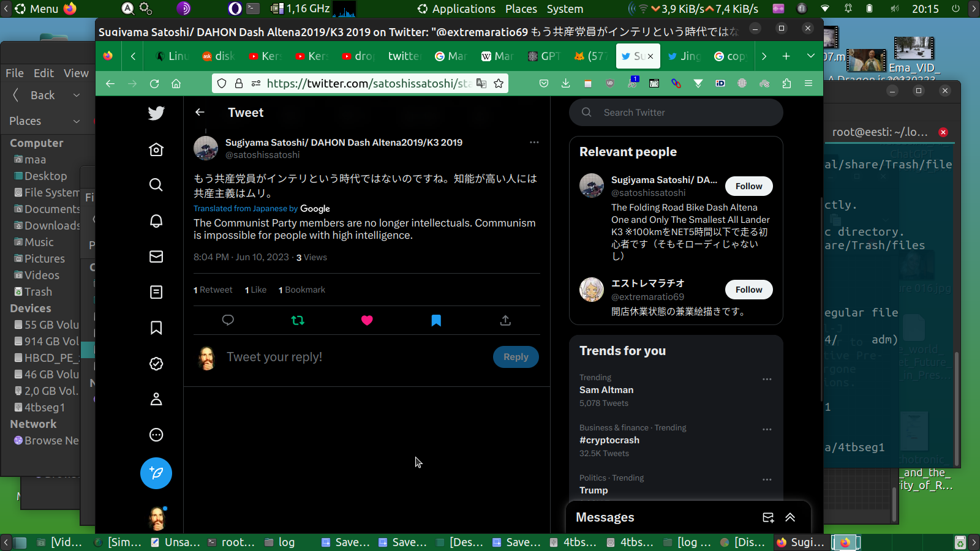This screenshot has height=551, width=980.
Task: Remove bookmark with the blue bookmark icon
Action: (x=436, y=320)
